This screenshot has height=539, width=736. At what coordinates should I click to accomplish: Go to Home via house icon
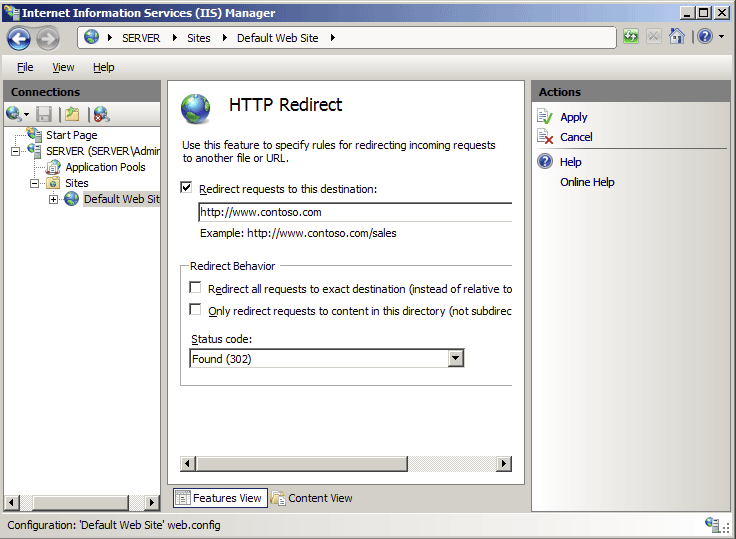(x=676, y=37)
